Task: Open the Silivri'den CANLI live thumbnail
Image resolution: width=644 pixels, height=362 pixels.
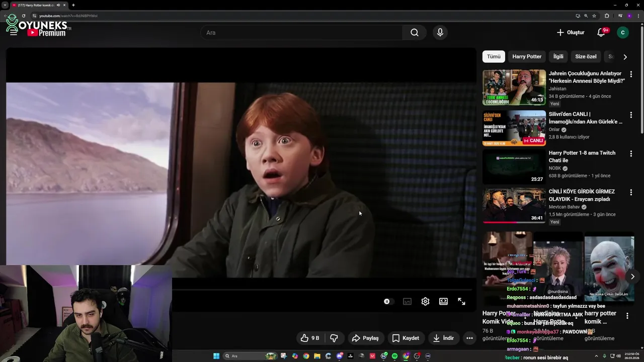Action: (514, 128)
